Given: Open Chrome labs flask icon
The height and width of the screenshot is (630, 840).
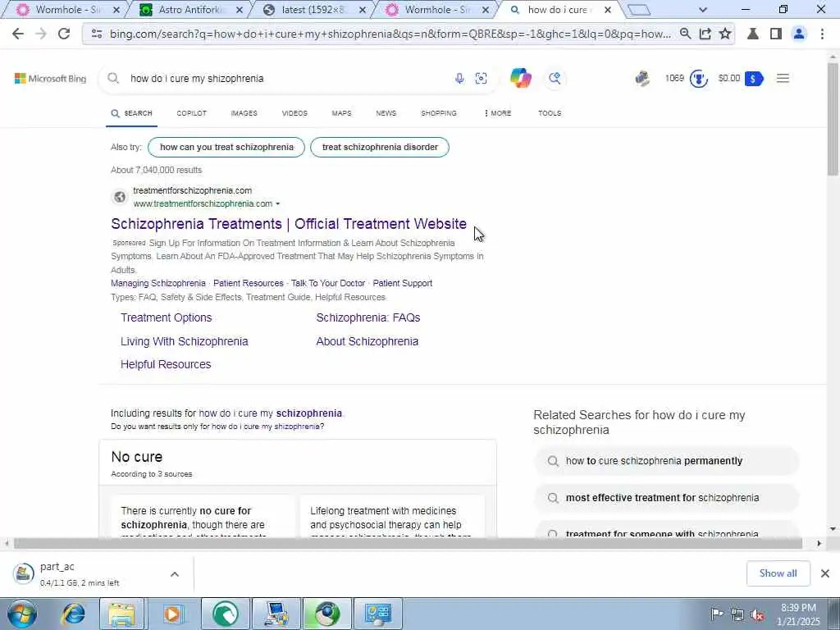Looking at the screenshot, I should pos(753,34).
